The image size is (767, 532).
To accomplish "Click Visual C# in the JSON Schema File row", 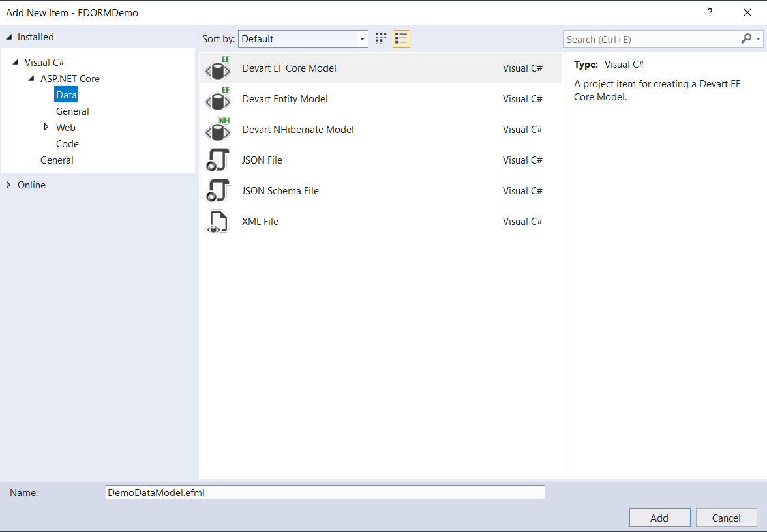I will click(x=522, y=190).
